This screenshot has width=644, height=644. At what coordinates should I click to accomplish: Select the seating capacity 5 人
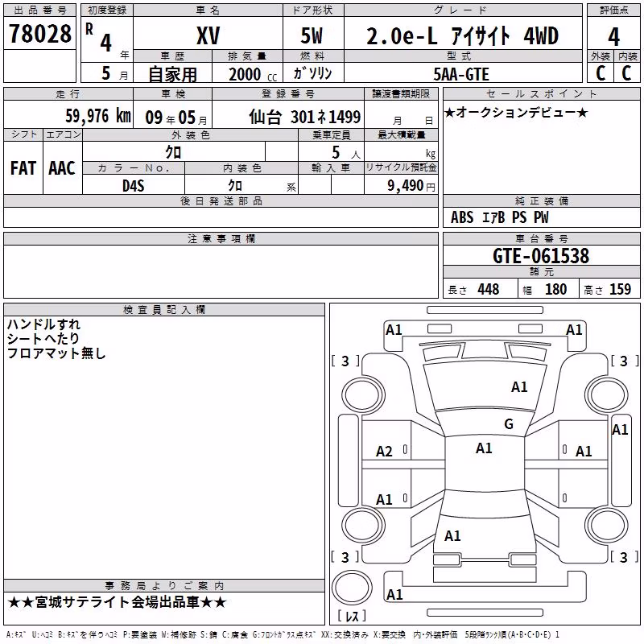(346, 153)
